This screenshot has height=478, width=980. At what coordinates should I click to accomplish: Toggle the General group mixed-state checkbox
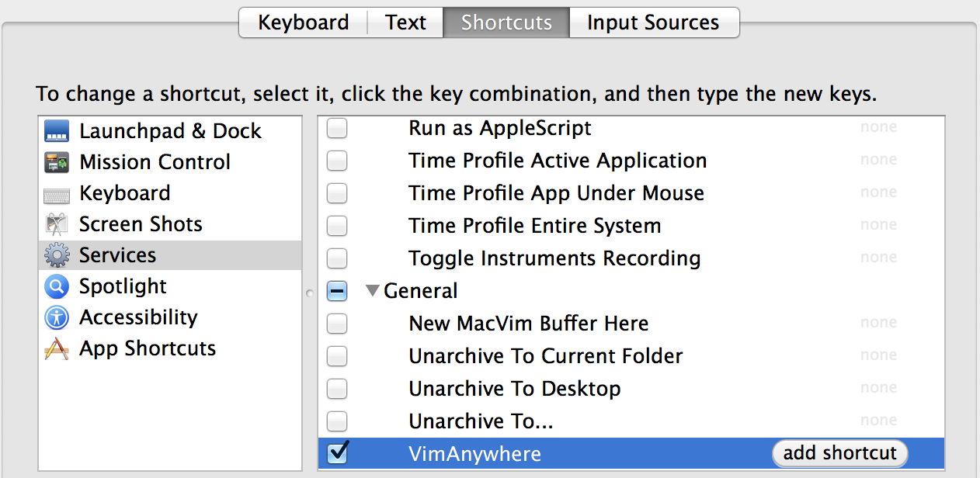337,291
